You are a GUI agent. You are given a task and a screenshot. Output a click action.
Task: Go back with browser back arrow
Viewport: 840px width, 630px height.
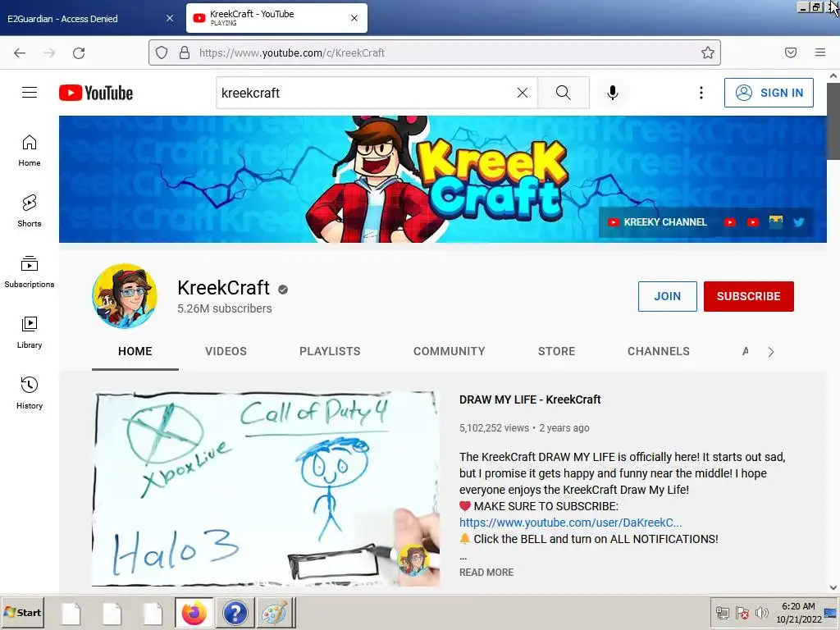coord(20,52)
